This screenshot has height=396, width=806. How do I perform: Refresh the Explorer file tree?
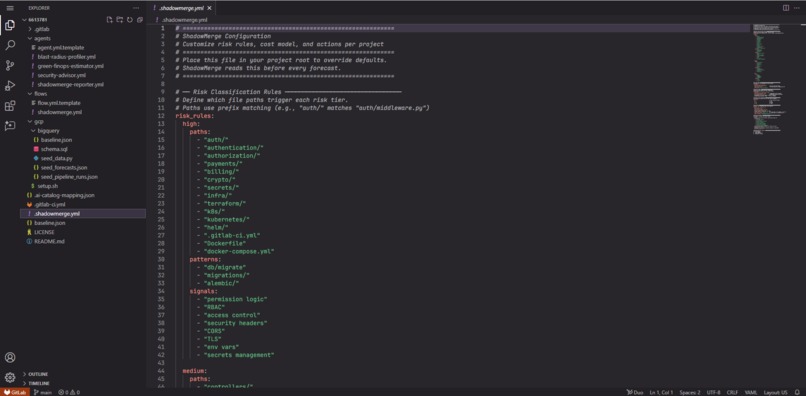tap(130, 20)
